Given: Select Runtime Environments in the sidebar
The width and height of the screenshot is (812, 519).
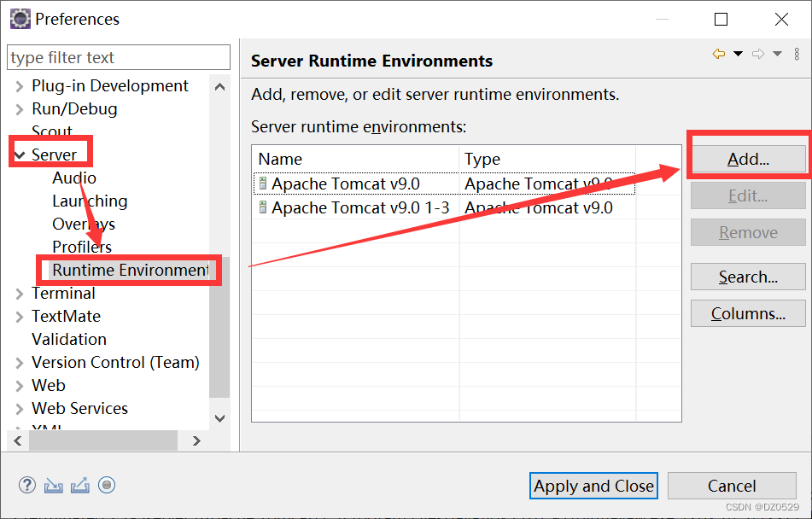Looking at the screenshot, I should tap(130, 270).
